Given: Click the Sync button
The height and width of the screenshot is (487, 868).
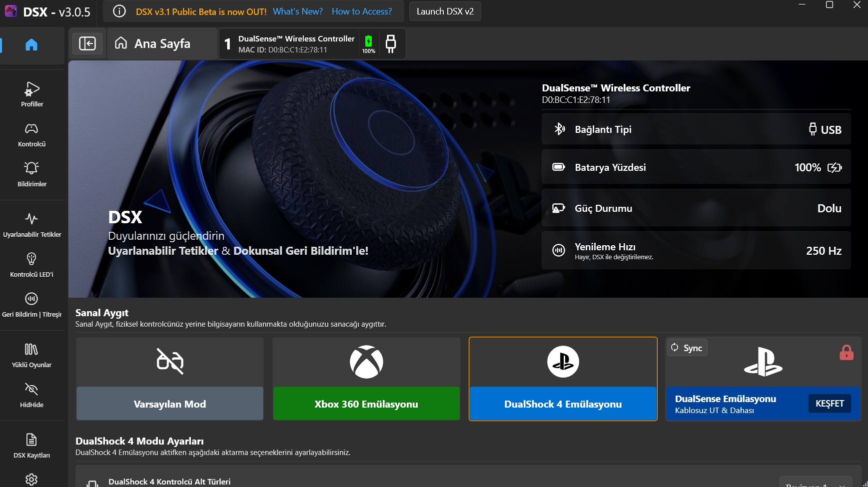Looking at the screenshot, I should point(687,348).
